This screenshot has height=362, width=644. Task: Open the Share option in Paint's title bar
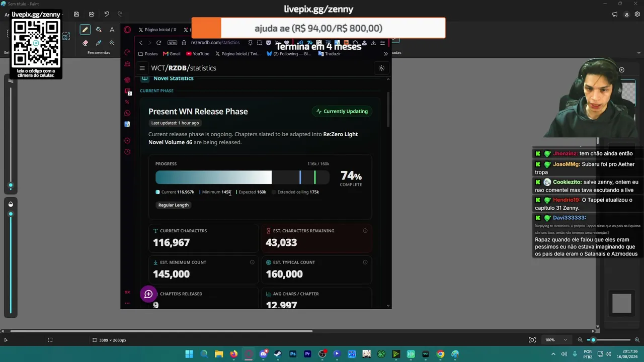tap(92, 14)
